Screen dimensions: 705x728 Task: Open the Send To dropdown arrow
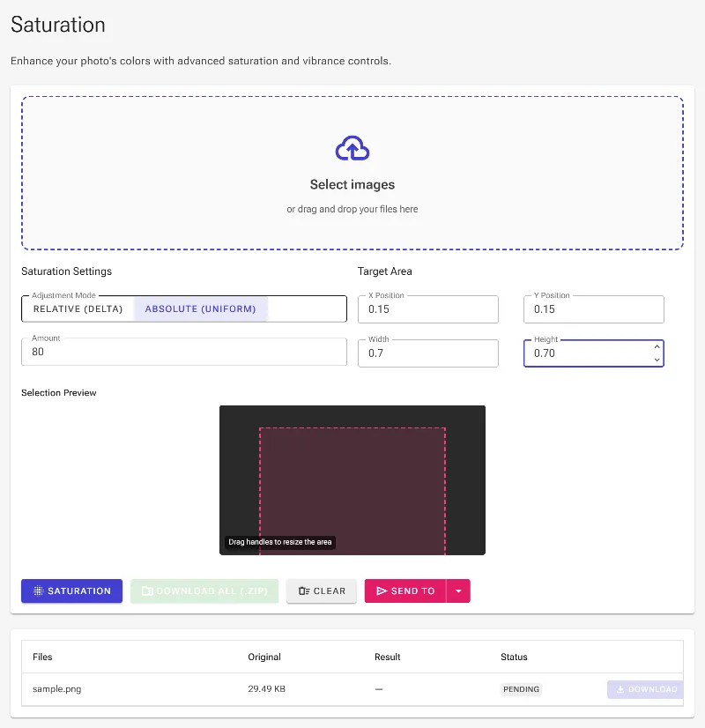[x=458, y=591]
